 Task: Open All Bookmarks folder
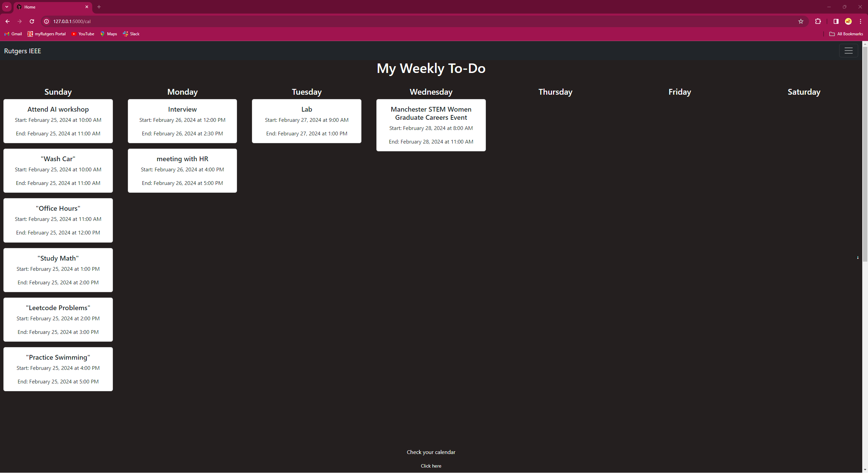tap(846, 34)
